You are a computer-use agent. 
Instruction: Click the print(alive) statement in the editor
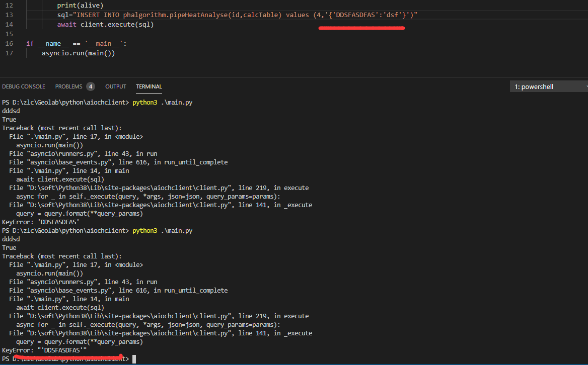point(80,6)
